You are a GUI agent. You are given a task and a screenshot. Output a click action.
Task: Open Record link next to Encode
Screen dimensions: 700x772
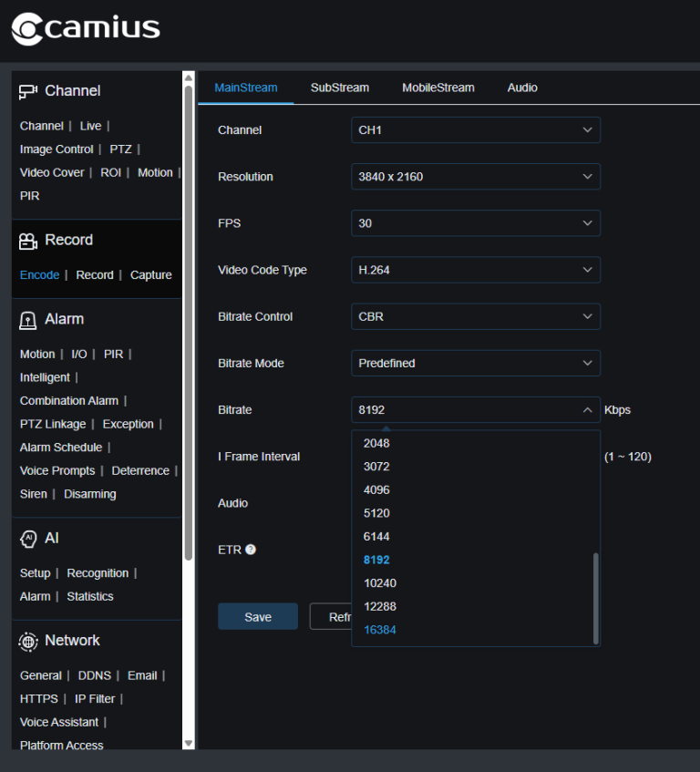[95, 274]
